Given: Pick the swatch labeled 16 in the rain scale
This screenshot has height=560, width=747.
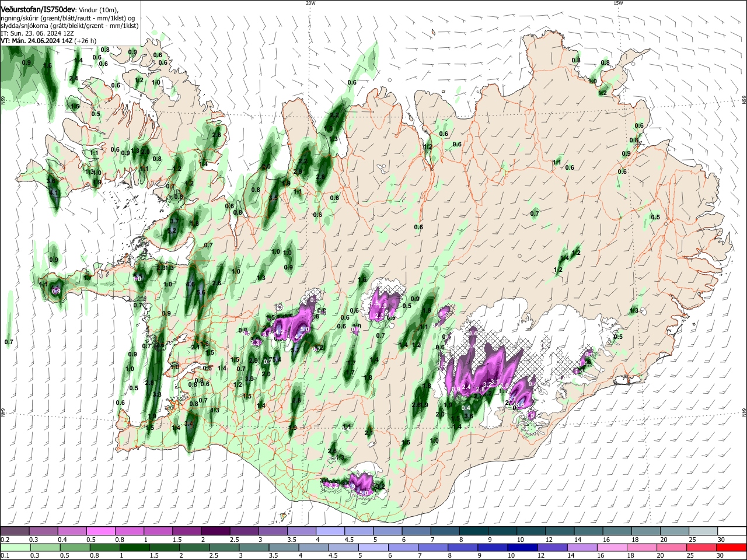Looking at the screenshot, I should tap(612, 548).
